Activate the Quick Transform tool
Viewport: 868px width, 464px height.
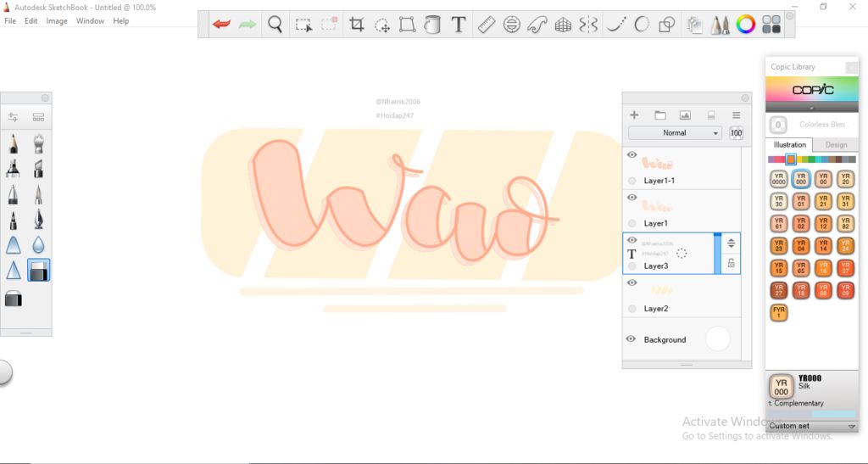point(382,25)
